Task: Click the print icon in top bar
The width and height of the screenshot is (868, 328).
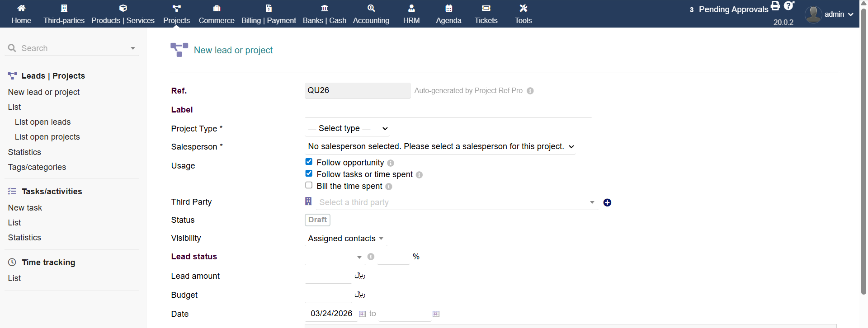Action: click(x=775, y=6)
